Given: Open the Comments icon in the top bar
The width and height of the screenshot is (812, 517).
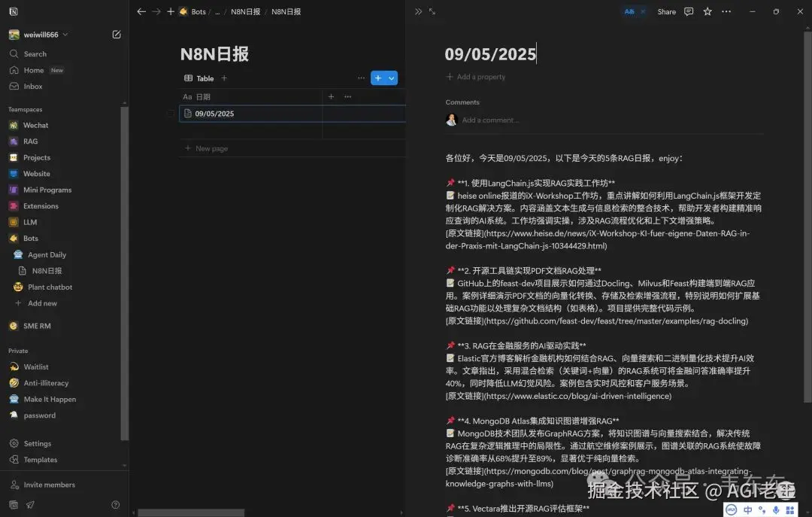Looking at the screenshot, I should point(689,11).
